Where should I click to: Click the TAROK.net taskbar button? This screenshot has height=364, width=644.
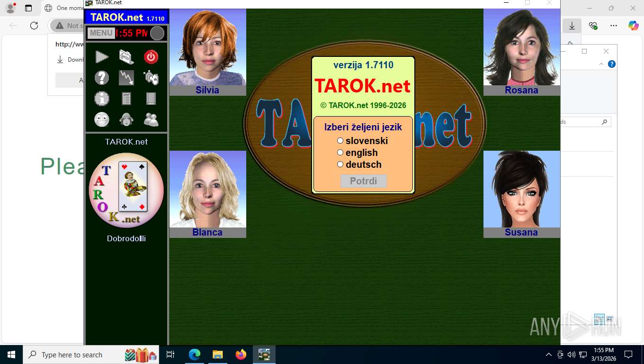click(264, 355)
